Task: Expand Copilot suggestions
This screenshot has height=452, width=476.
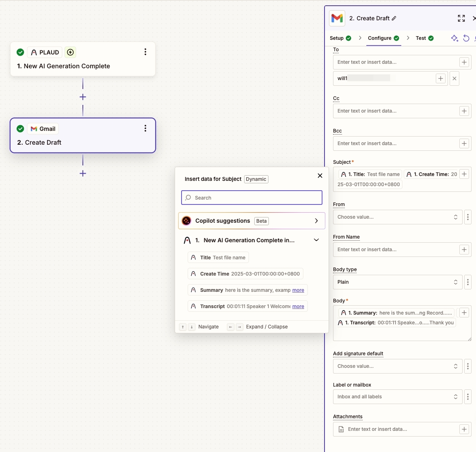Action: [252, 221]
